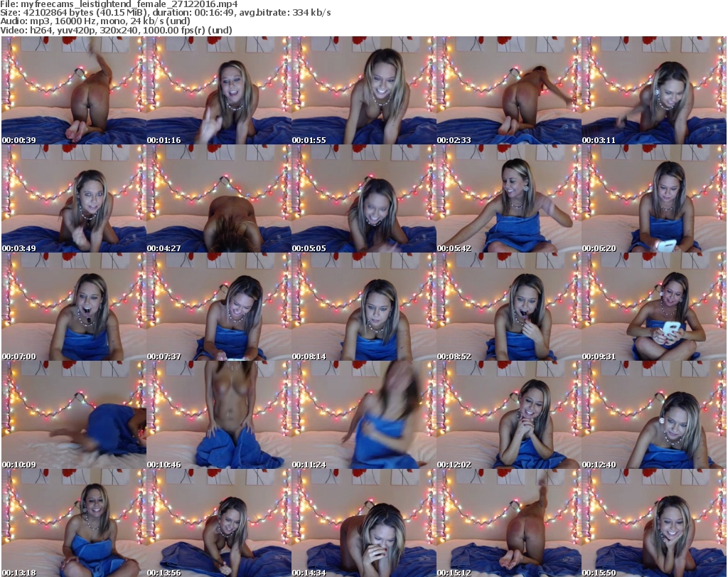
Task: Click the Video h264 info line
Action: (x=116, y=30)
